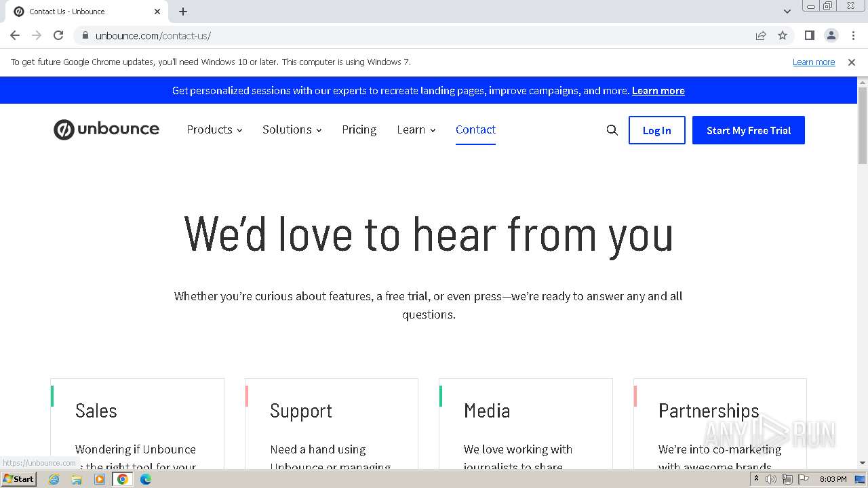Click the Unbounce logo
This screenshot has height=488, width=868.
click(106, 129)
